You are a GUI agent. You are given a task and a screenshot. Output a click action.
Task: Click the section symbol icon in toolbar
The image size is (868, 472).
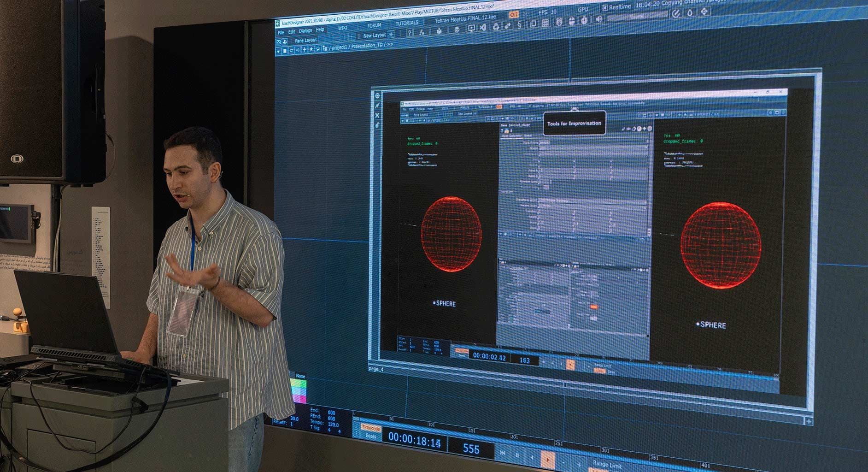[519, 24]
